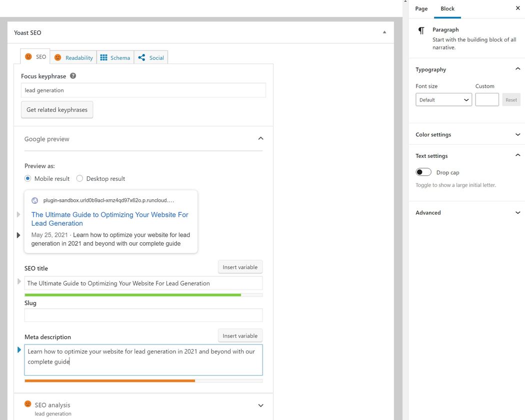Expand the Advanced panel

pyautogui.click(x=517, y=213)
